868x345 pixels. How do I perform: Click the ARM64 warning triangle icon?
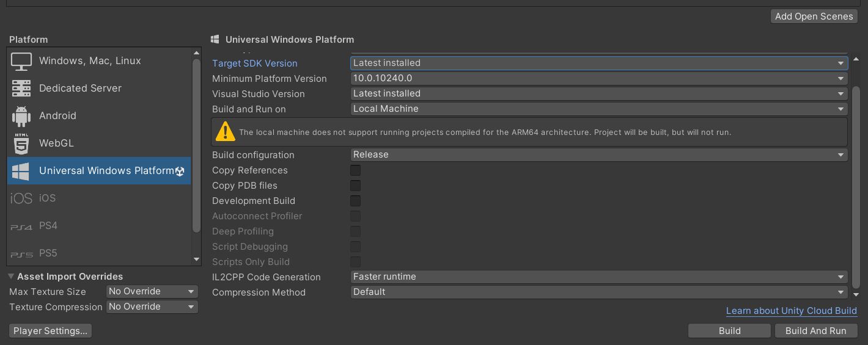pos(225,131)
